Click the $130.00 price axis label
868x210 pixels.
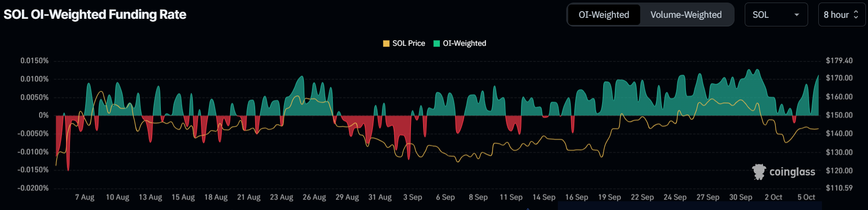tap(839, 152)
